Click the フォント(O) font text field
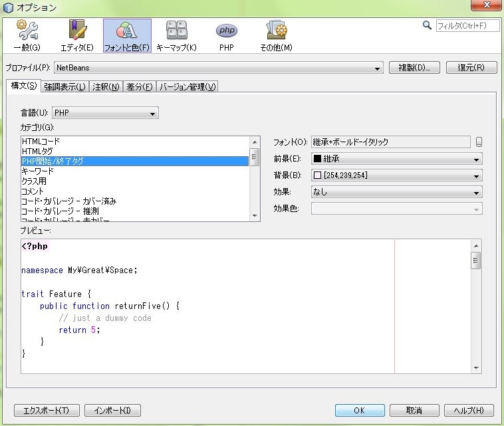The width and height of the screenshot is (504, 426). pos(391,142)
